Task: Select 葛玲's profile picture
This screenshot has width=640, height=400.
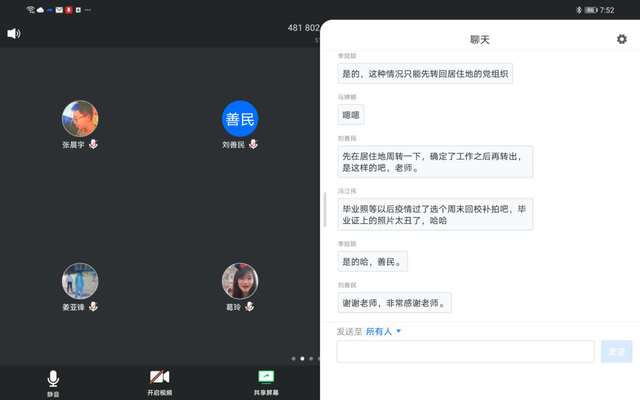Action: pyautogui.click(x=240, y=281)
